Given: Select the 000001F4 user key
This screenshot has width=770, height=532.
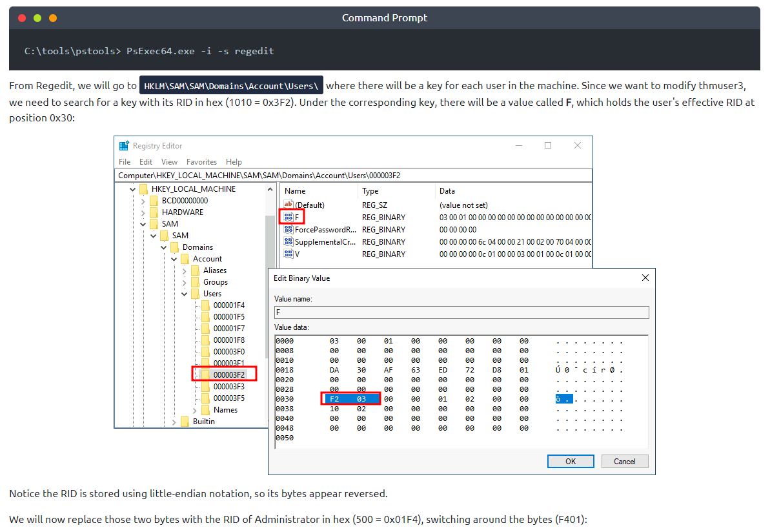Looking at the screenshot, I should [228, 305].
